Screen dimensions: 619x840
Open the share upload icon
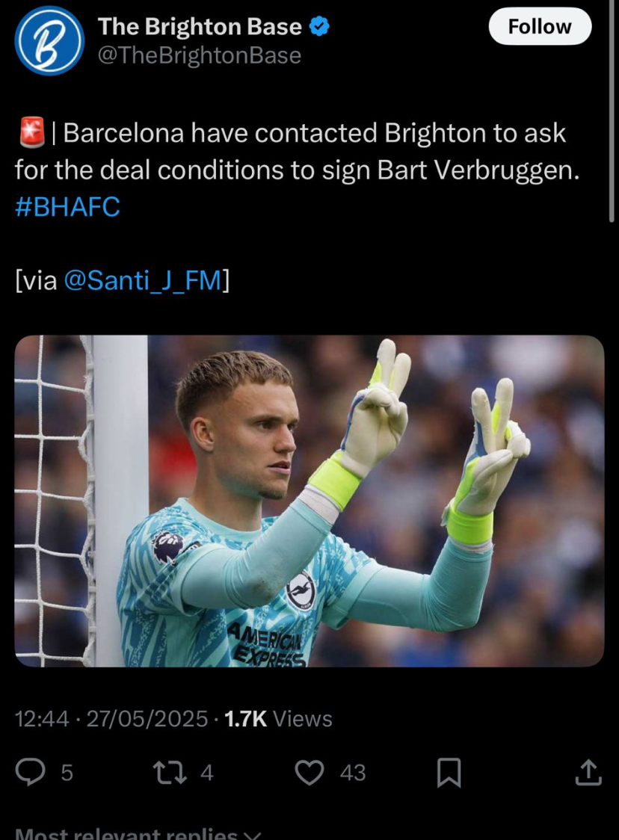pyautogui.click(x=588, y=772)
